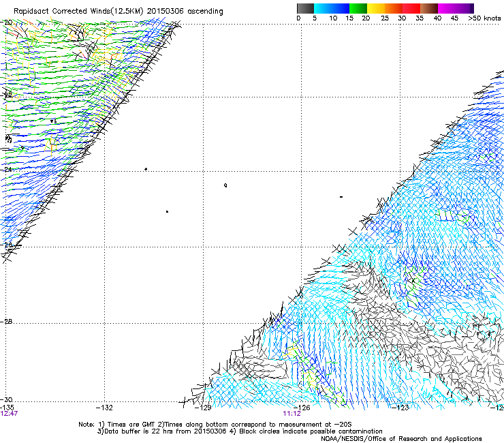Click the longitude label '-123'
Screen dimensions: 504x443
click(x=400, y=408)
